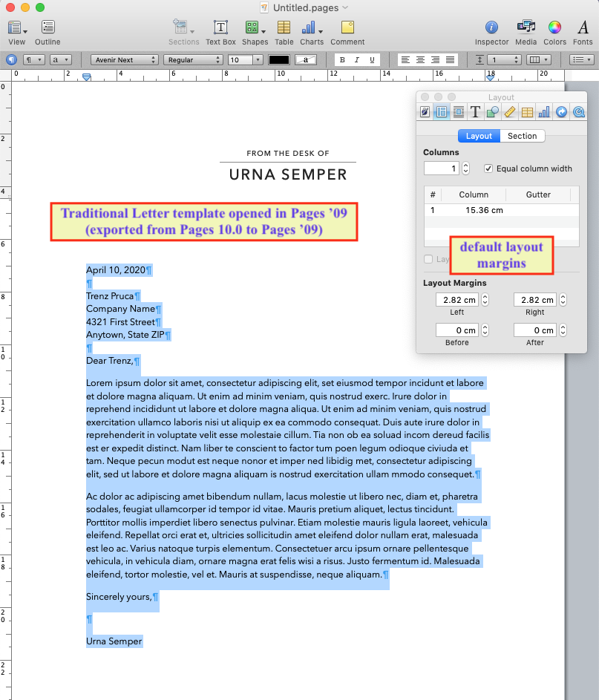Click the line spacing icon
The image size is (599, 700).
[x=479, y=60]
